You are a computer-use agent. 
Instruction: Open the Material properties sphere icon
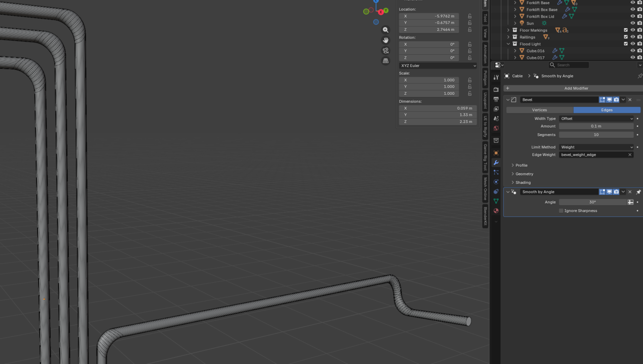496,211
